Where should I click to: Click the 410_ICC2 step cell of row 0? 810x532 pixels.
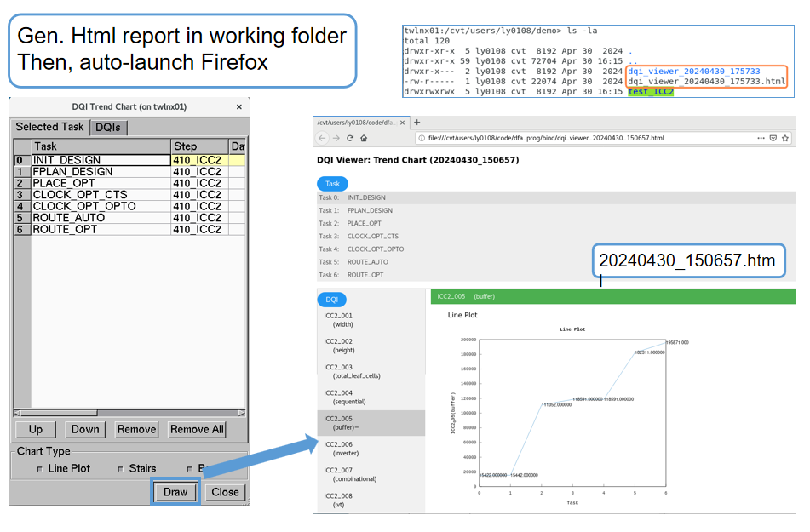click(199, 160)
